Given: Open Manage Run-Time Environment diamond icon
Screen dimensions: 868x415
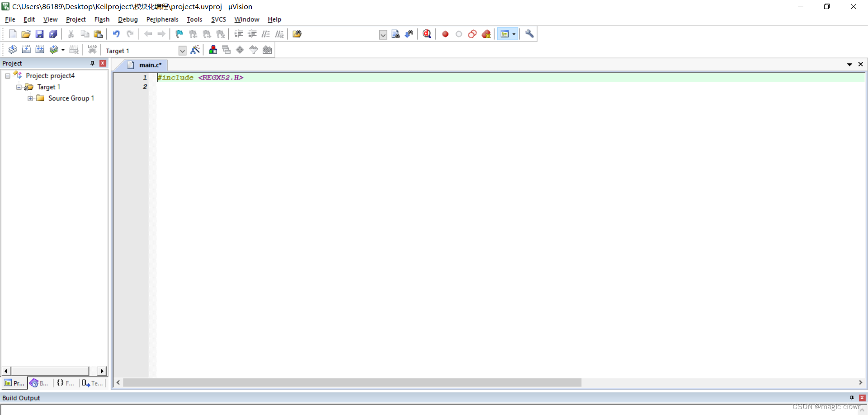Looking at the screenshot, I should [240, 50].
